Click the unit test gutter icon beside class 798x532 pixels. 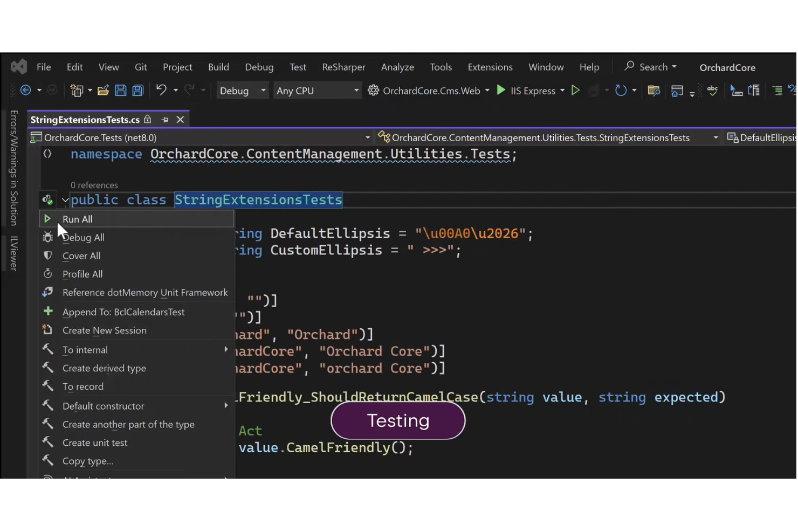coord(47,200)
